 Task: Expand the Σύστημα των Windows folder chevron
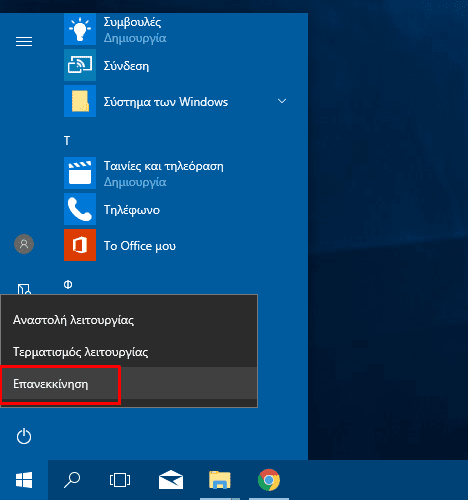[282, 101]
